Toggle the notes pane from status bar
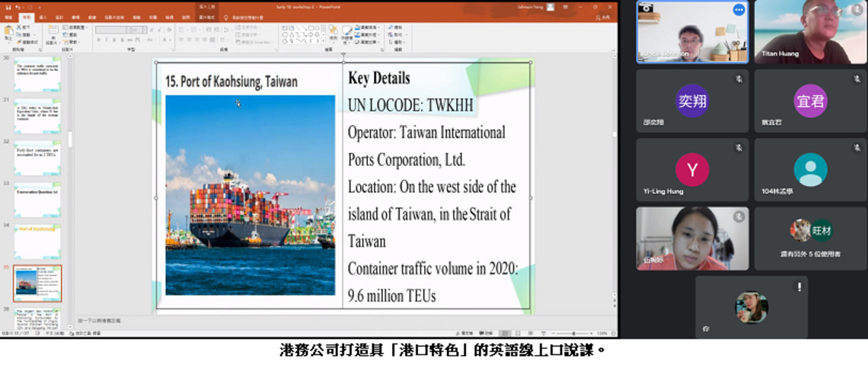The width and height of the screenshot is (868, 368). (x=464, y=334)
